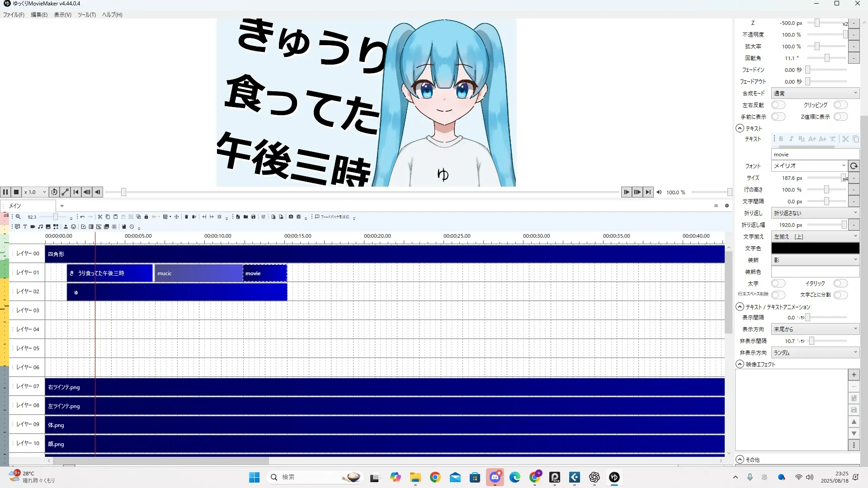The width and height of the screenshot is (868, 488).
Task: Toggle the 左右反転 switch
Action: (778, 105)
